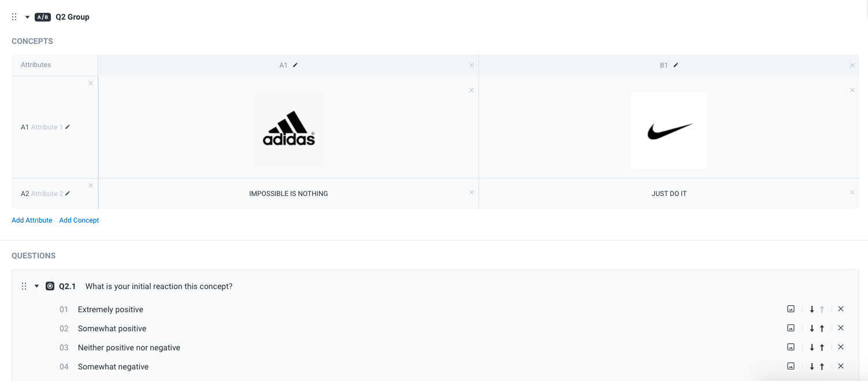This screenshot has width=868, height=381.
Task: Grab the Q2.1 question drag handle
Action: (x=24, y=286)
